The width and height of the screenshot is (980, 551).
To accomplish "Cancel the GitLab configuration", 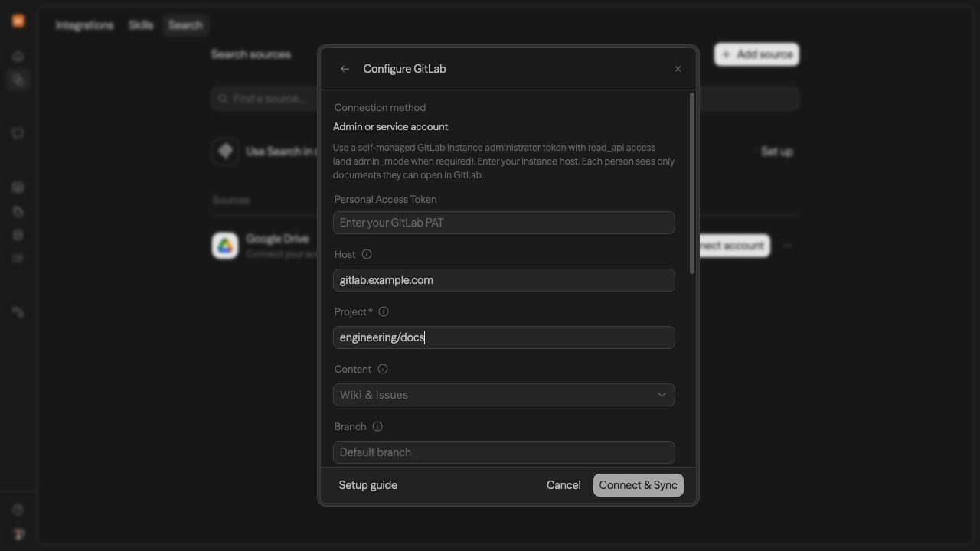I will pyautogui.click(x=563, y=485).
